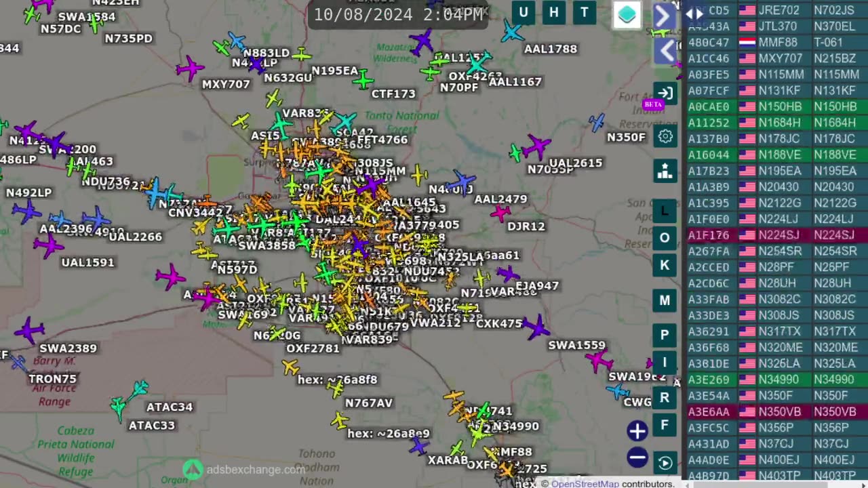Viewport: 868px width, 488px height.
Task: Toggle the L labels button
Action: pyautogui.click(x=665, y=211)
